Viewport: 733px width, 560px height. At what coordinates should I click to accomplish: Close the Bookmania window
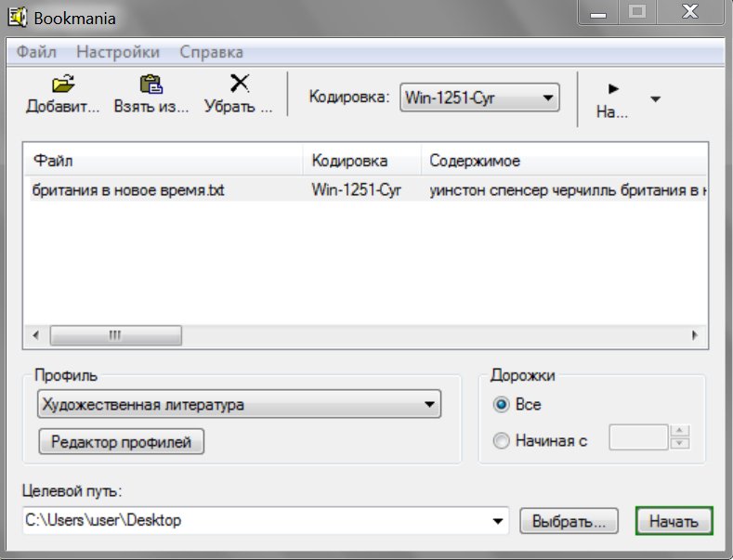(690, 13)
